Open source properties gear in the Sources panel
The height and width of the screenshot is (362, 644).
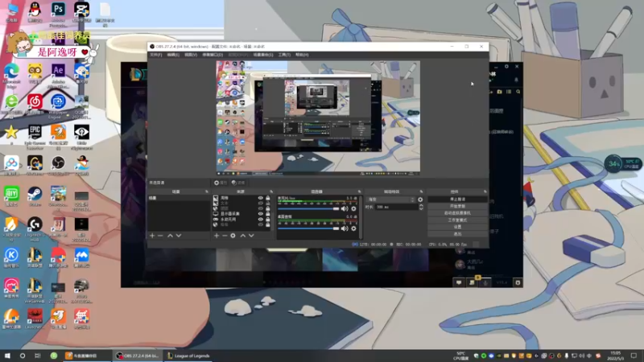pyautogui.click(x=233, y=236)
